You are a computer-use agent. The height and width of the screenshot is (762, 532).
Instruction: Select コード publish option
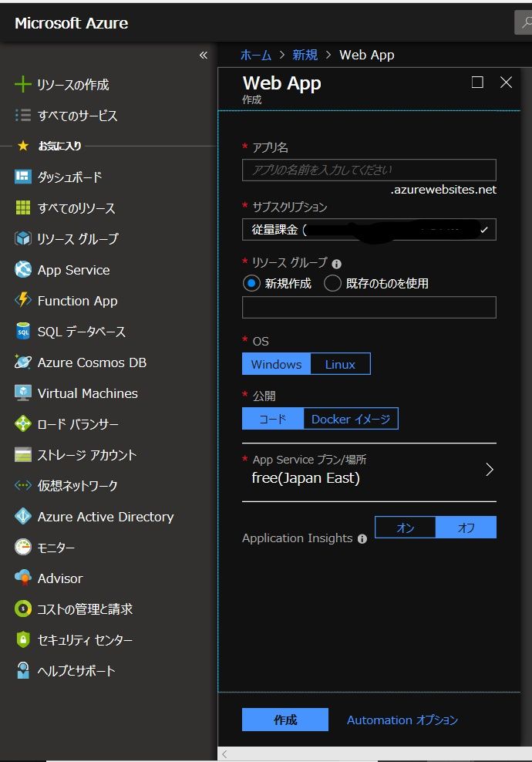tap(273, 419)
